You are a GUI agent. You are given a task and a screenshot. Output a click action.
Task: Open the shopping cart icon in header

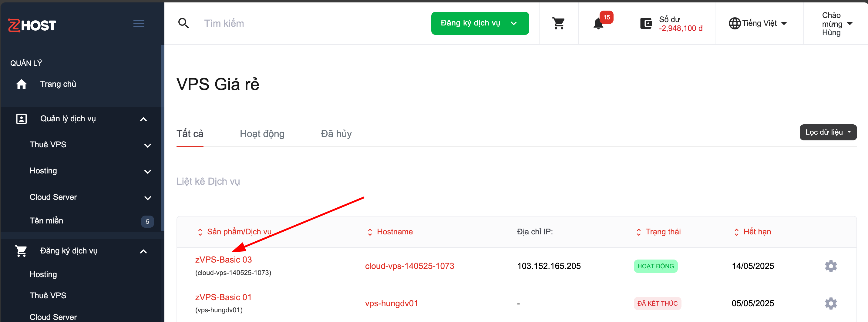click(558, 23)
